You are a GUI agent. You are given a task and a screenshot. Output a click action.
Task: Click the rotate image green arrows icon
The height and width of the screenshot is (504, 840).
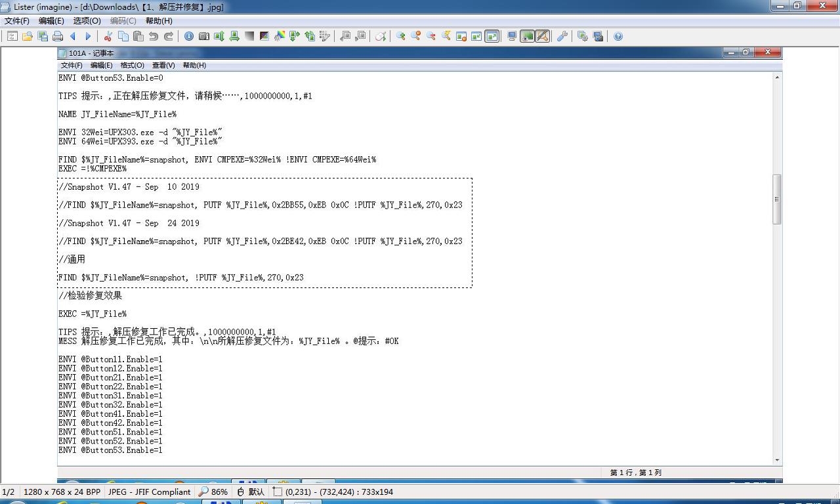coord(309,36)
